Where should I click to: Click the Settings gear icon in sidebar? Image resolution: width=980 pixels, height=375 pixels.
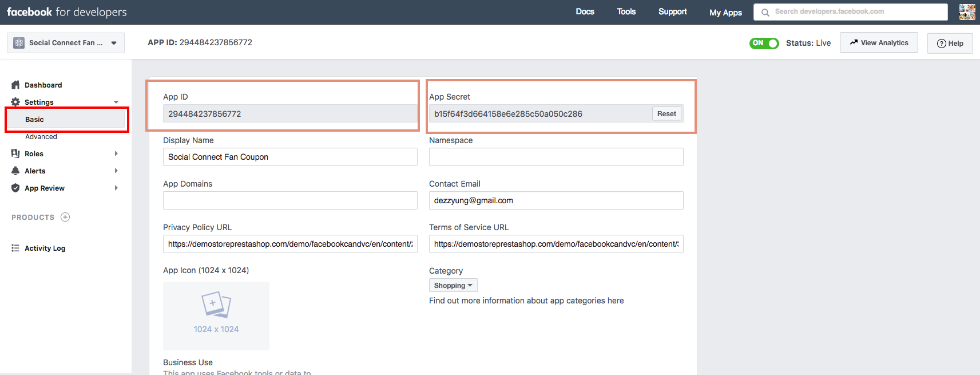point(15,102)
